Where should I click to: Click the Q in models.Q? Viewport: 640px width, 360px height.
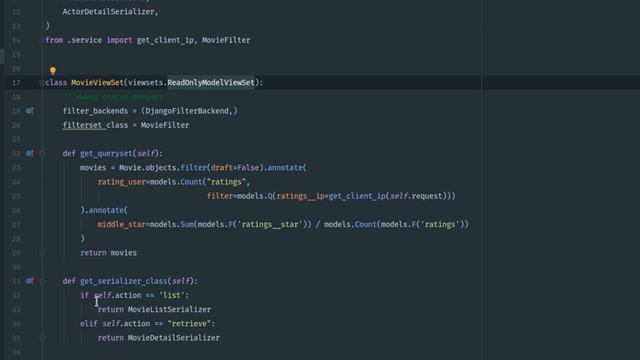coord(270,196)
